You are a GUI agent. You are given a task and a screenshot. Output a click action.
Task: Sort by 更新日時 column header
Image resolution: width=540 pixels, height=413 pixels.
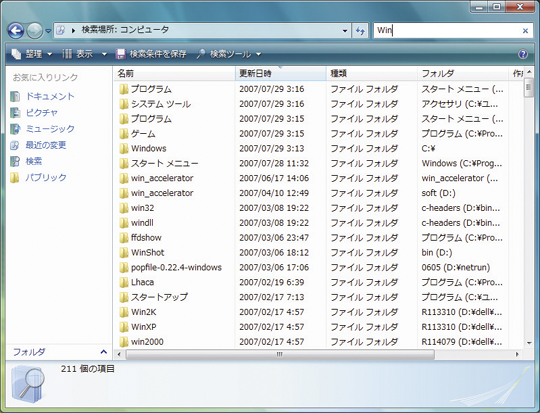[281, 73]
